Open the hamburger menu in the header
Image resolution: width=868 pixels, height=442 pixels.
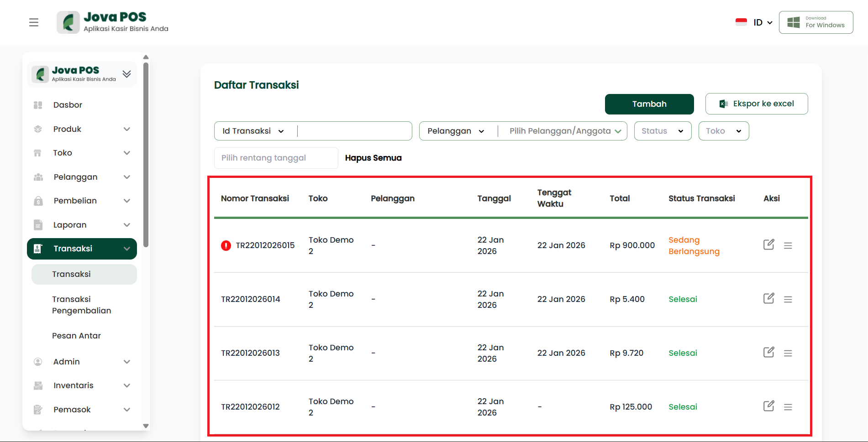34,22
